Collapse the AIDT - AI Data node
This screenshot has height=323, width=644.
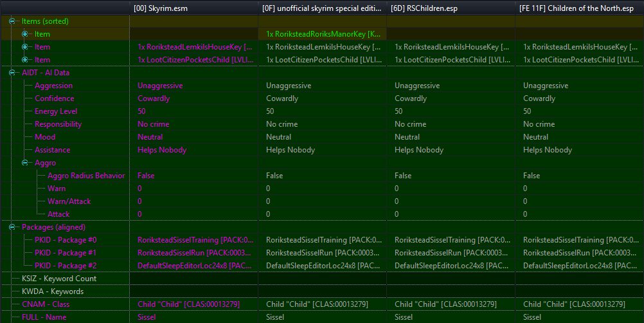coord(12,73)
